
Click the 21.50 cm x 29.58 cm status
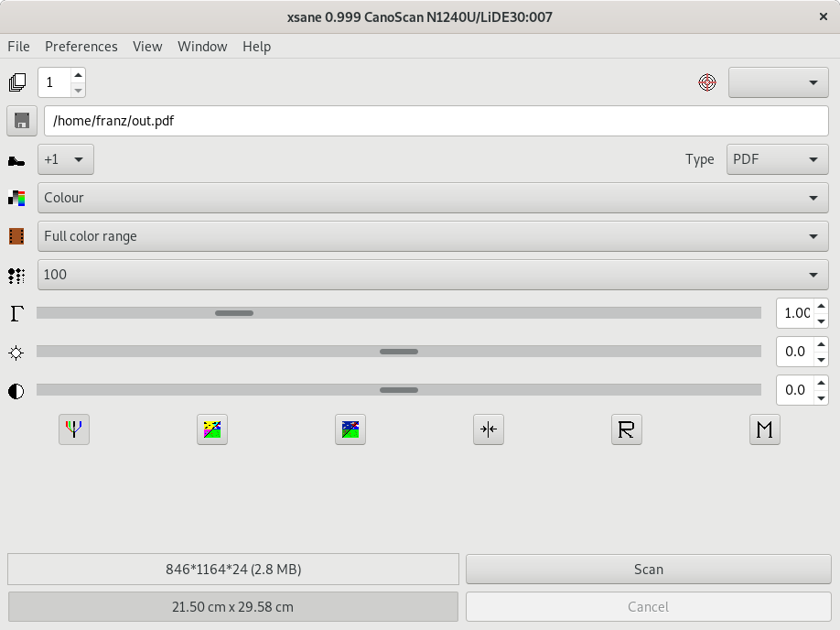point(233,607)
